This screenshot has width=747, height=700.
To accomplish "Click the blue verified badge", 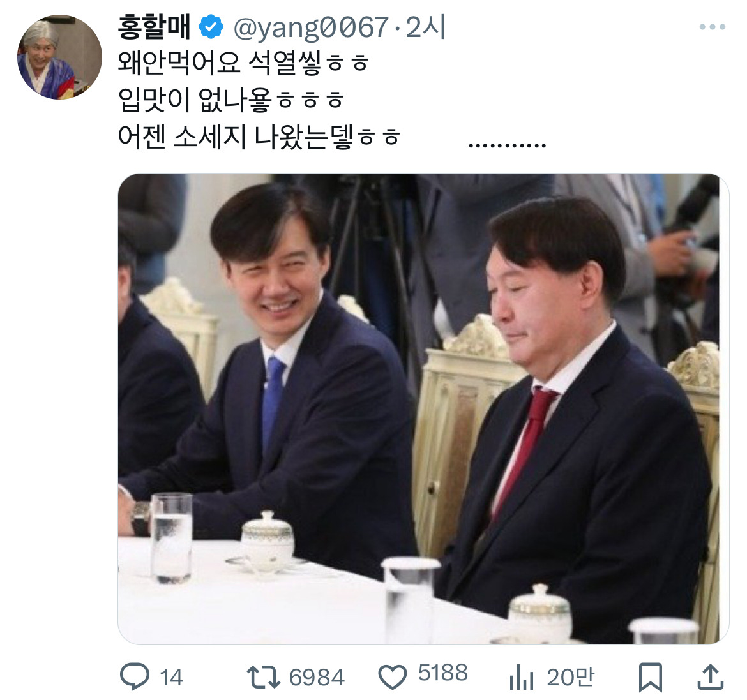I will click(211, 27).
